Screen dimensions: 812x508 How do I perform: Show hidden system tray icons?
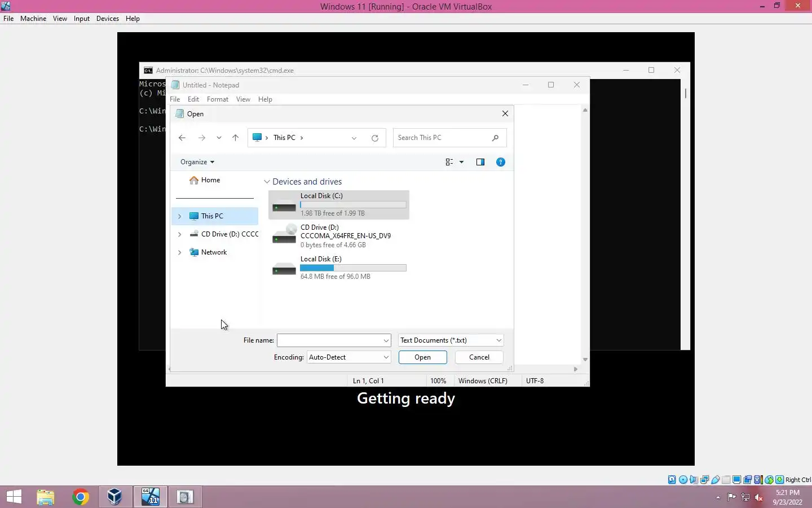pyautogui.click(x=718, y=497)
